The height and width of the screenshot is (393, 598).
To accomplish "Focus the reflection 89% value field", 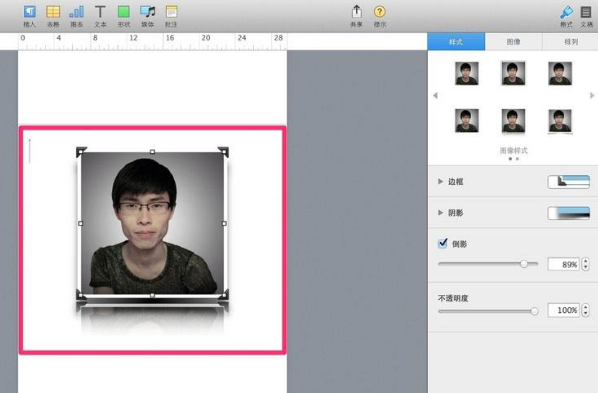I will point(563,264).
